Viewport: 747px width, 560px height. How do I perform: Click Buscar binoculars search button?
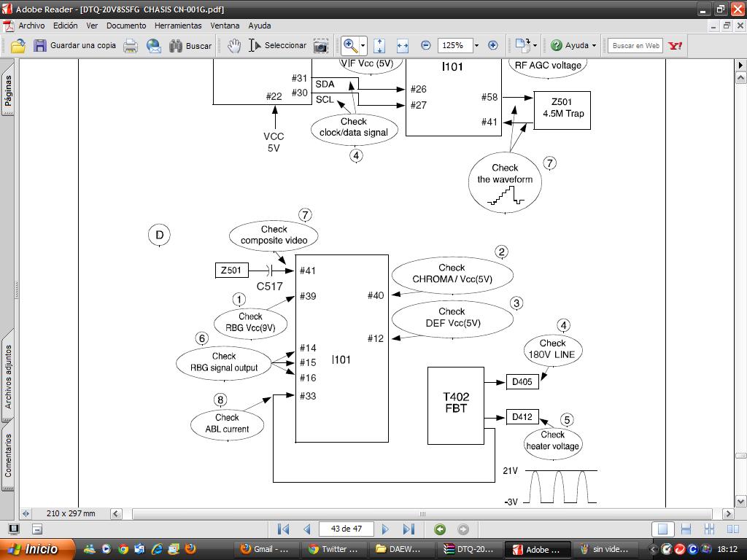tap(190, 46)
